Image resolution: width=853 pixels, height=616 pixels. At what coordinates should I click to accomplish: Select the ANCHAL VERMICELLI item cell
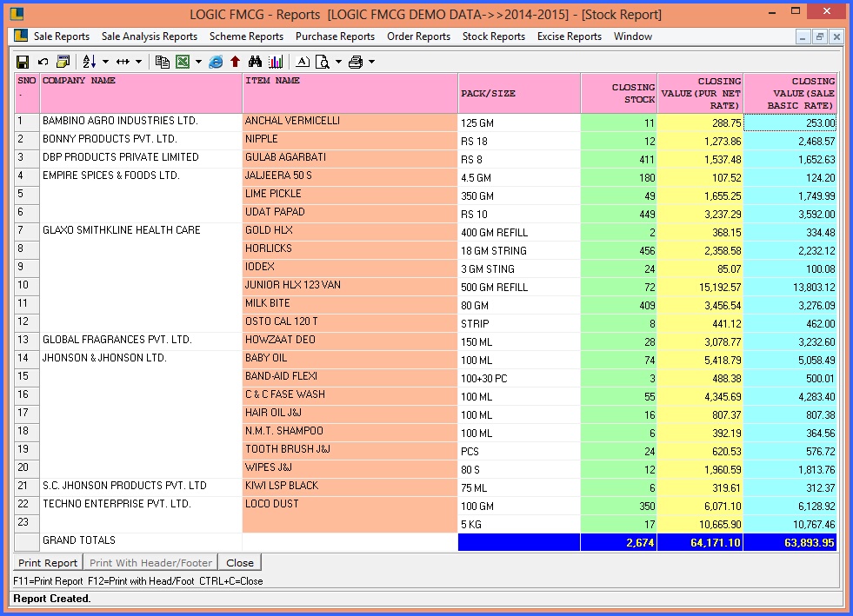pos(350,123)
